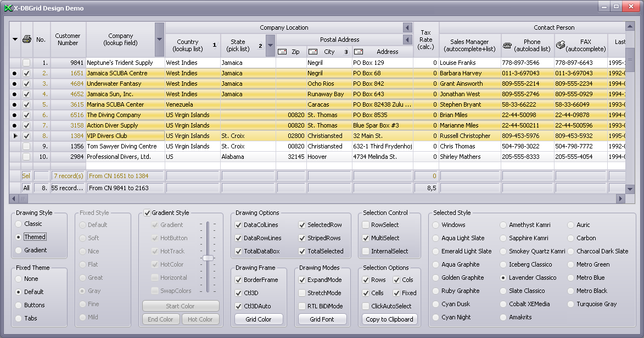Choose the Metro Blue selected style
The height and width of the screenshot is (338, 644).
572,278
